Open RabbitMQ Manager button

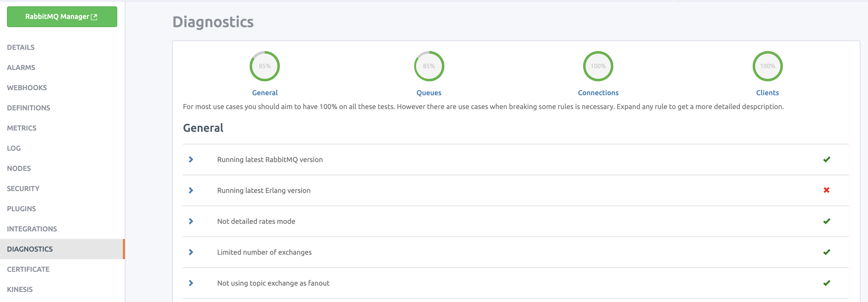62,16
